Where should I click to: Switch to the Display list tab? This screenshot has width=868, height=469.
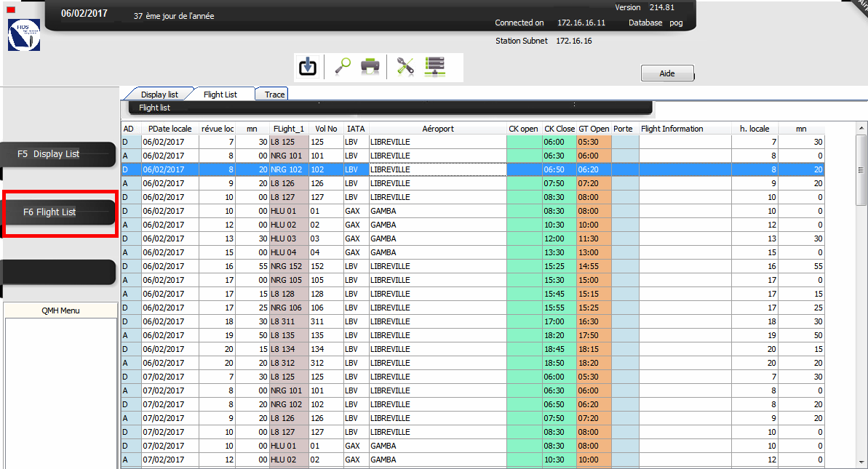point(159,95)
